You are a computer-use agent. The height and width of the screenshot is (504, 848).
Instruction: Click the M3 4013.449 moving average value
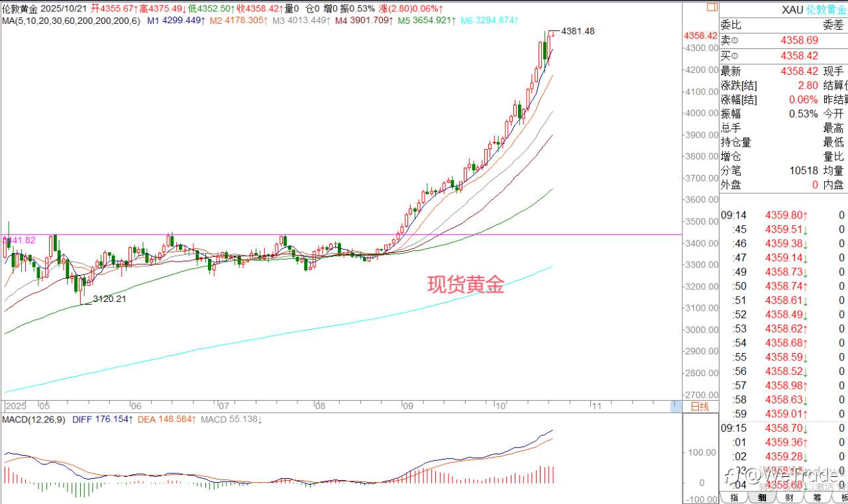(301, 21)
